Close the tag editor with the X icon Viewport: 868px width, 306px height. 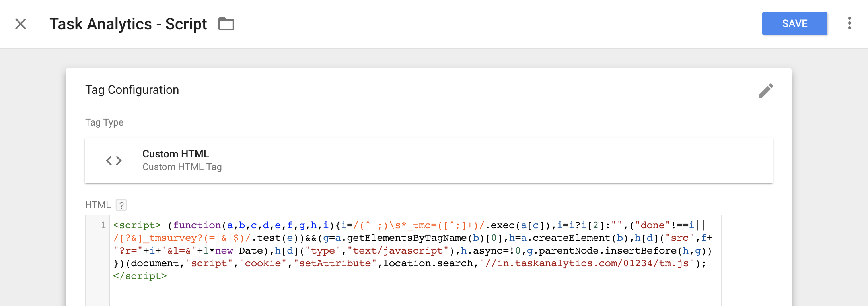coord(21,24)
